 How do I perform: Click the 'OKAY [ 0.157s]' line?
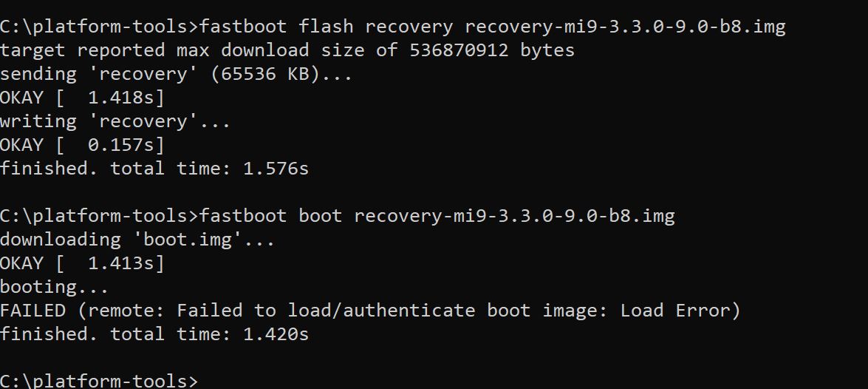(x=83, y=145)
